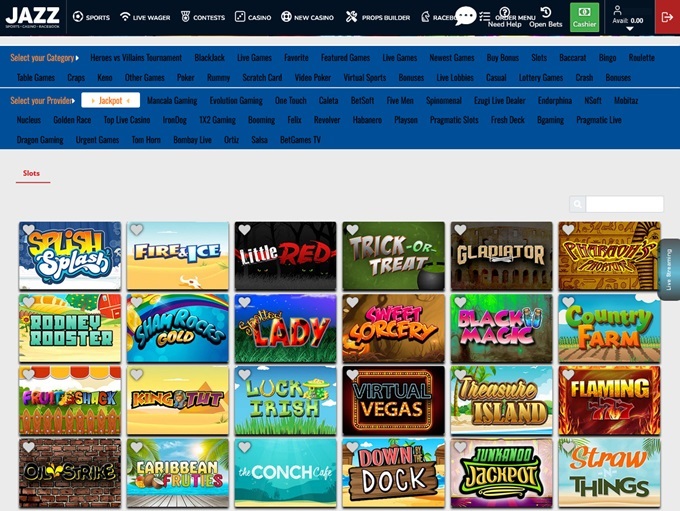Open the Sweet Sorcery game

pos(393,328)
